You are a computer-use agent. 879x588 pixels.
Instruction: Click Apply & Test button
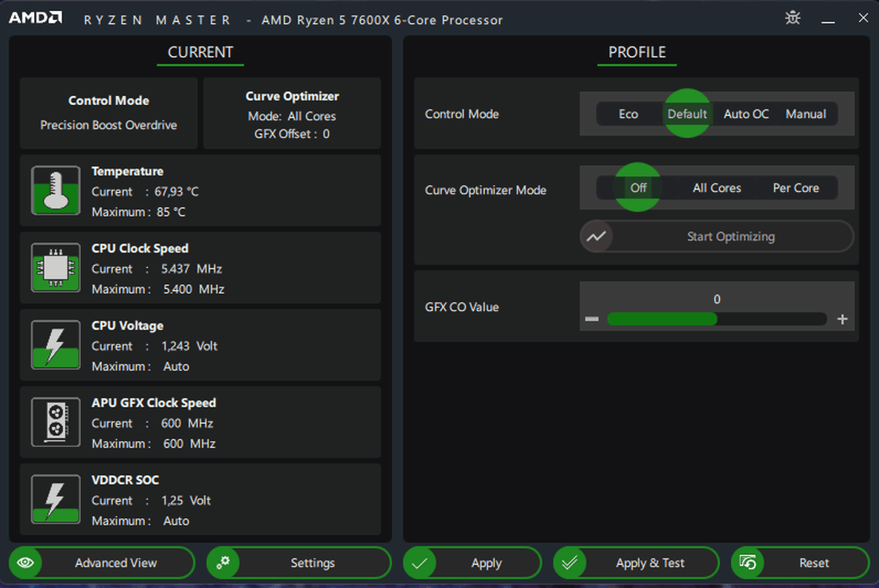click(x=637, y=563)
